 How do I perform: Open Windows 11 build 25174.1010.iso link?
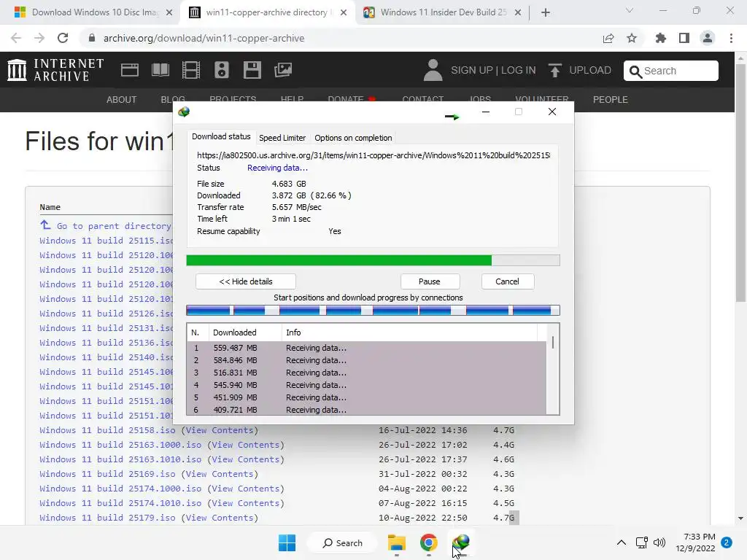click(120, 503)
